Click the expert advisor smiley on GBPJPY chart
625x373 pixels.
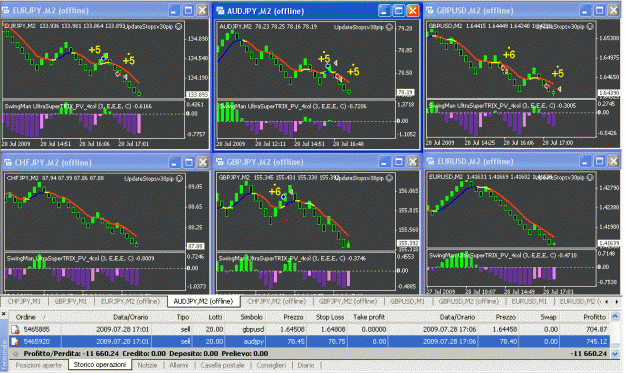[390, 178]
